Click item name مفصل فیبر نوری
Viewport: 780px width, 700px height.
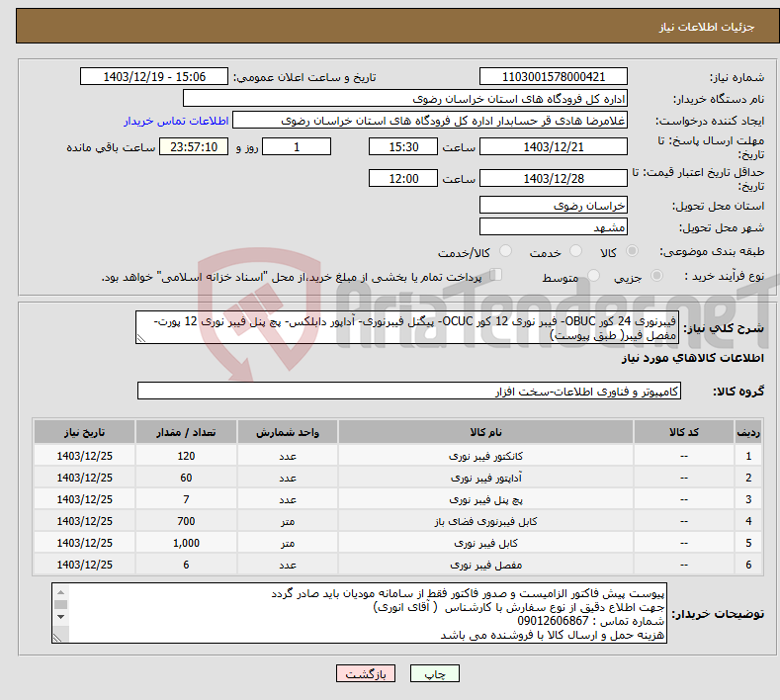pos(485,565)
